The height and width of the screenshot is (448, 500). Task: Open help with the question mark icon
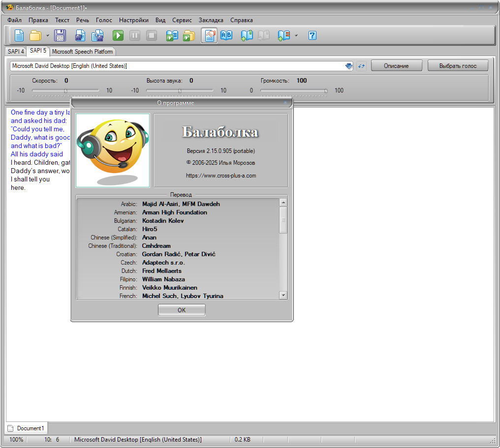(x=312, y=35)
